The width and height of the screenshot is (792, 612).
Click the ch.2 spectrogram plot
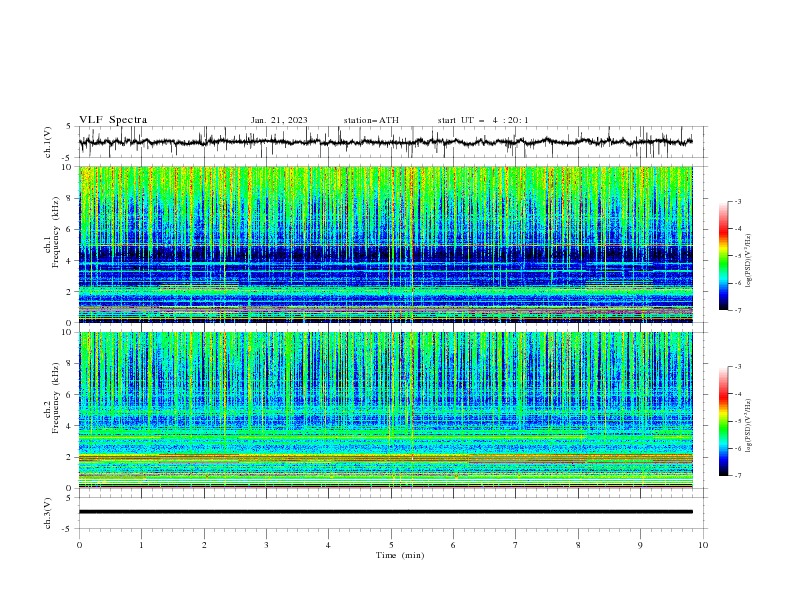pos(386,410)
